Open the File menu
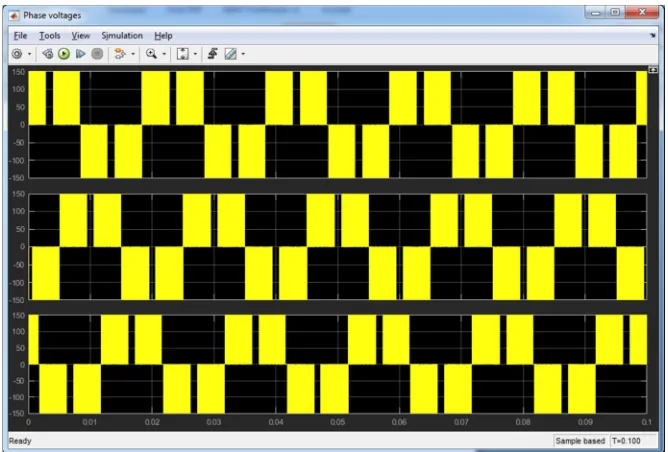Screen dimensions: 668x452 (x=20, y=36)
